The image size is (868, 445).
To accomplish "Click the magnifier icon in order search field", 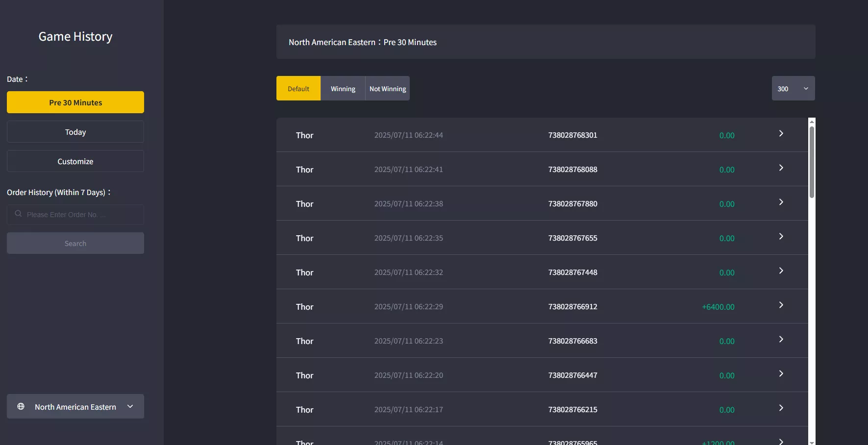I will click(x=18, y=214).
